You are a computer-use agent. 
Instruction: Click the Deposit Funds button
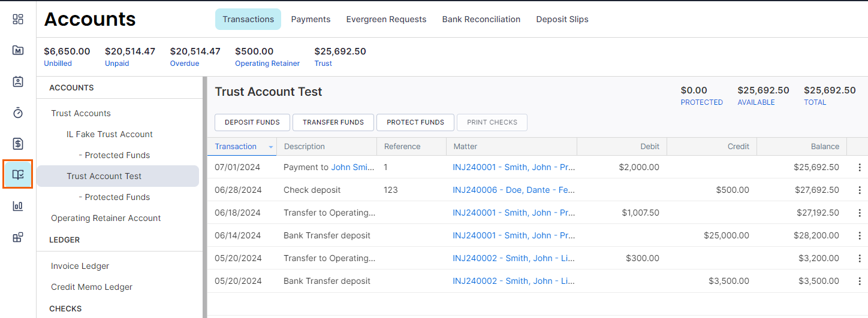252,122
